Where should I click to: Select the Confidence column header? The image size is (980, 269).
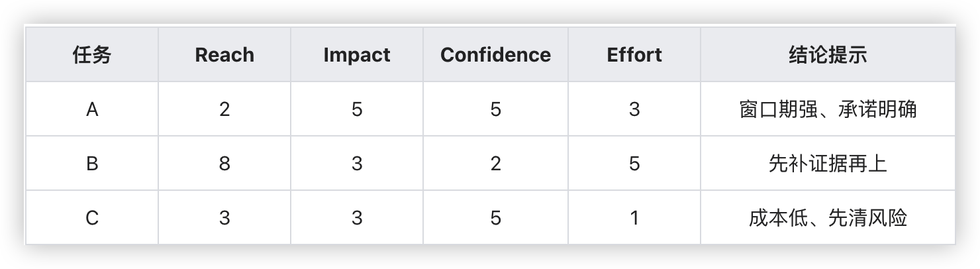coord(495,55)
